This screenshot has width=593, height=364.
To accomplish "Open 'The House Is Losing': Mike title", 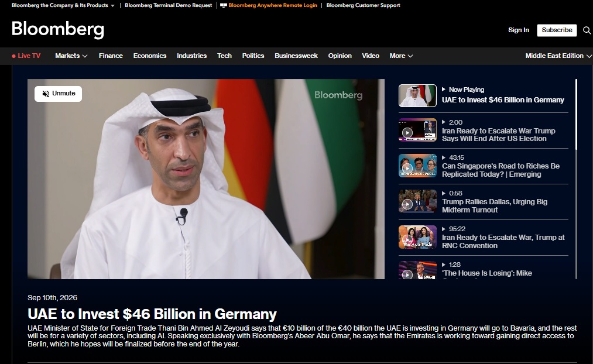I will coord(486,273).
